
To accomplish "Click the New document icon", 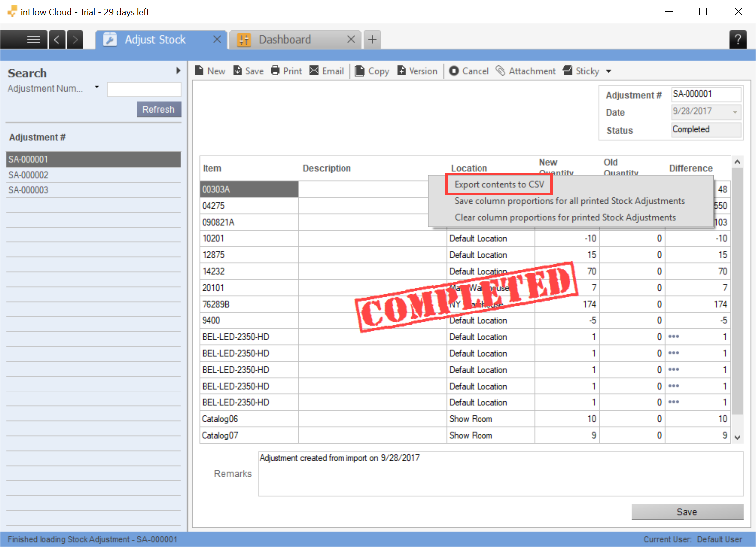I will tap(199, 71).
